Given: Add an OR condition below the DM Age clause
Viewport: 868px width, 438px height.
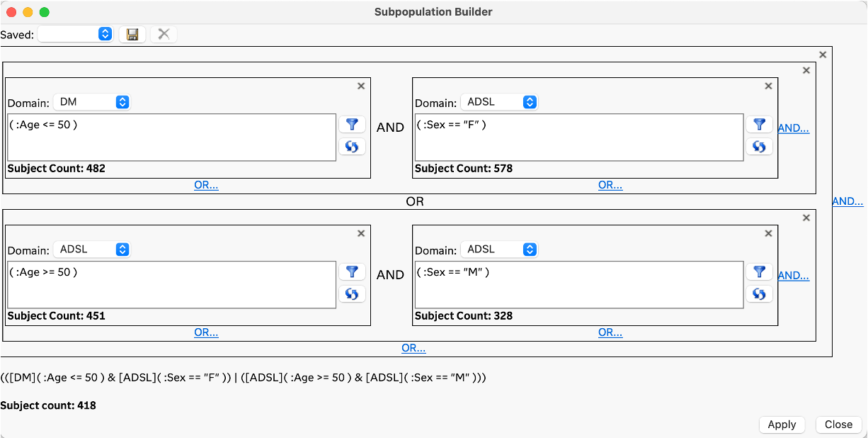Looking at the screenshot, I should pos(206,184).
